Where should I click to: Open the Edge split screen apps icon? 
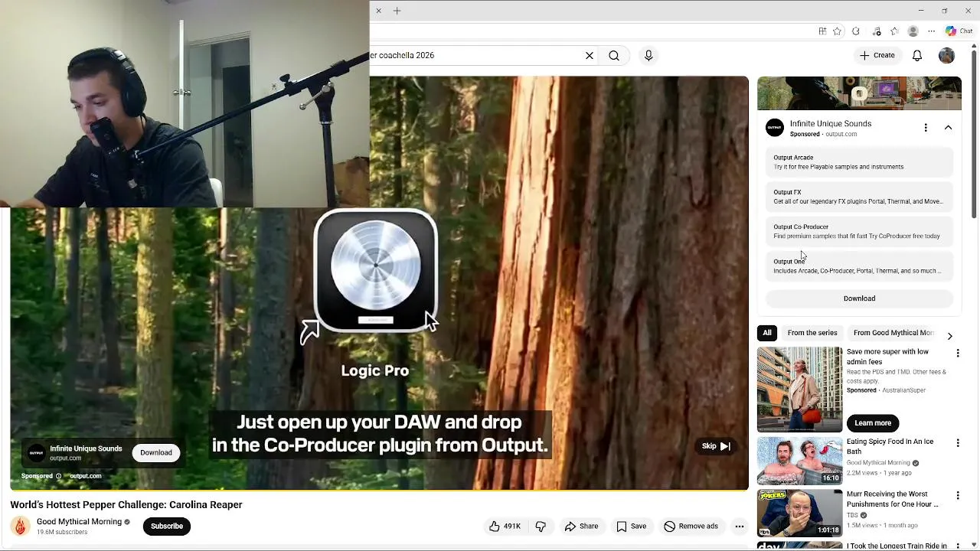coord(822,31)
